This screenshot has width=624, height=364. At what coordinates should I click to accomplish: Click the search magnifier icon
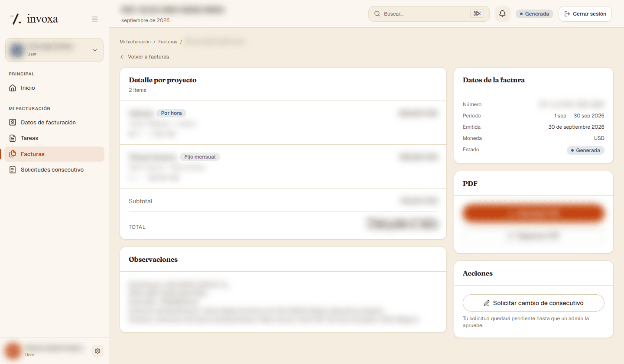coord(377,14)
